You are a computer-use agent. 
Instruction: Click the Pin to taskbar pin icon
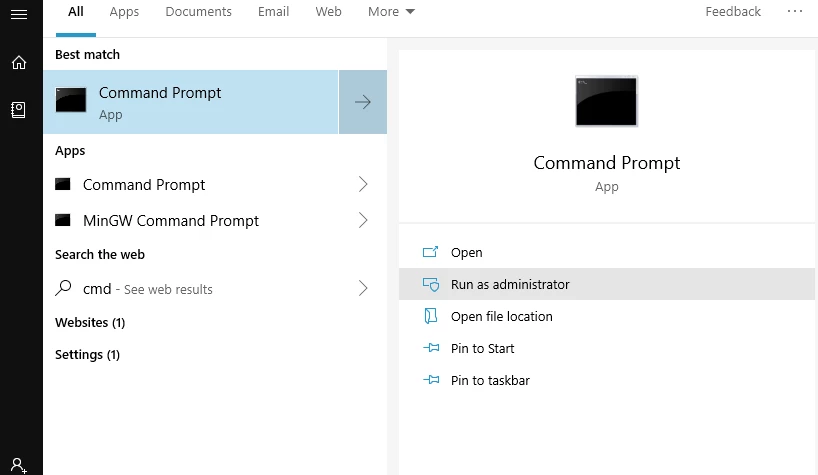tap(431, 380)
